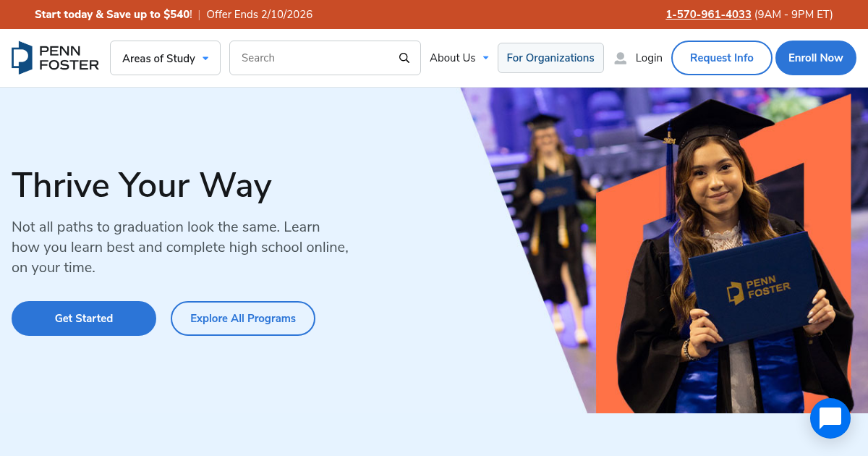Click the Get Started button

point(84,318)
